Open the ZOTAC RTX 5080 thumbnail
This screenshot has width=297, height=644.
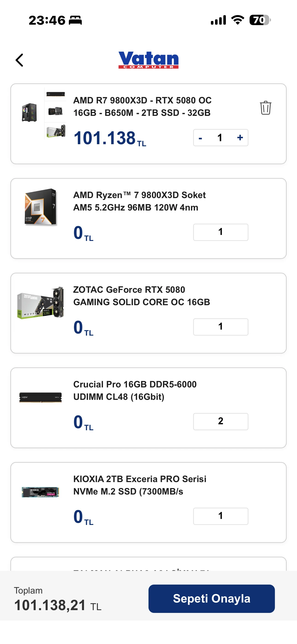41,302
